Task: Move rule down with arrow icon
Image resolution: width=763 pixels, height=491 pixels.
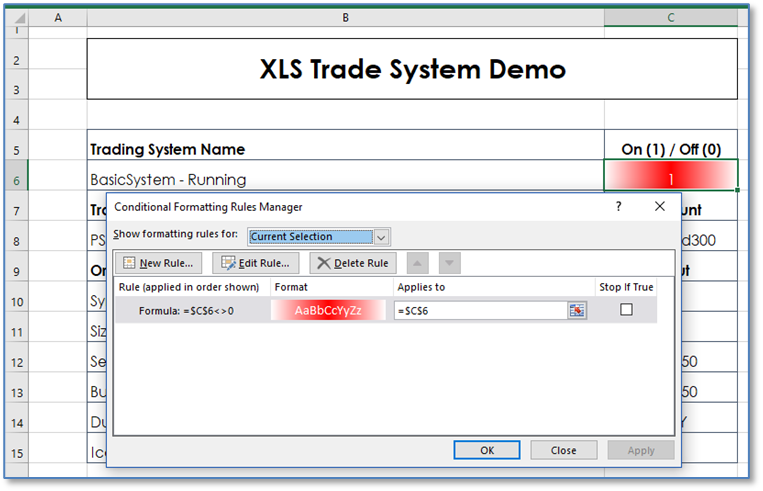Action: [x=450, y=263]
